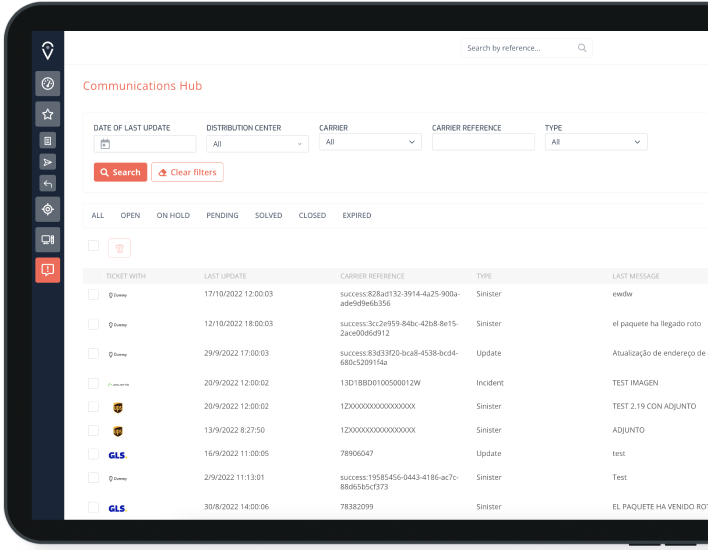Click the red Search button

click(121, 172)
